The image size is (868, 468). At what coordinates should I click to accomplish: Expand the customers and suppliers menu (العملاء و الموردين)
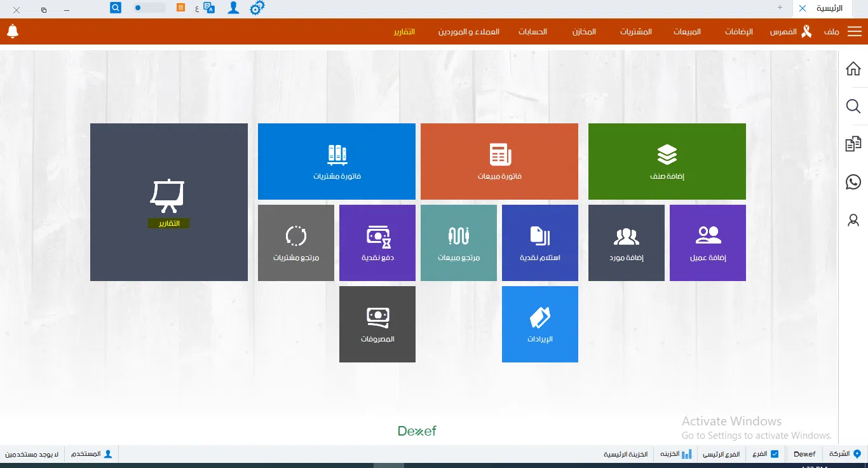(468, 32)
